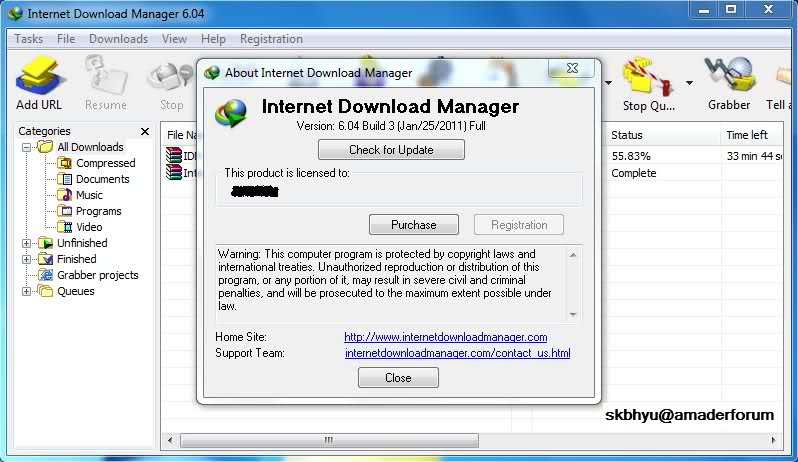Collapse the All Downloads tree node
798x462 pixels.
coord(26,148)
